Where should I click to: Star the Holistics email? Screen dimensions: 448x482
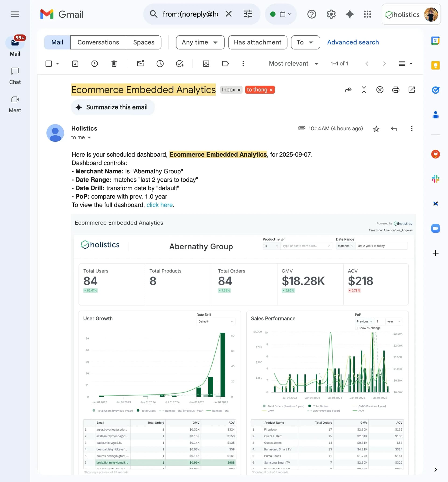(x=376, y=129)
